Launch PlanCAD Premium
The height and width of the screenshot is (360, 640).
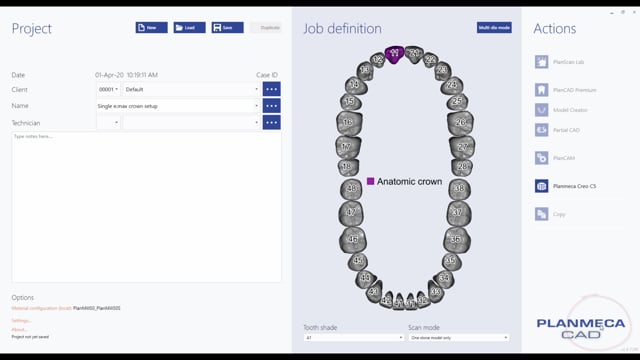coord(566,90)
